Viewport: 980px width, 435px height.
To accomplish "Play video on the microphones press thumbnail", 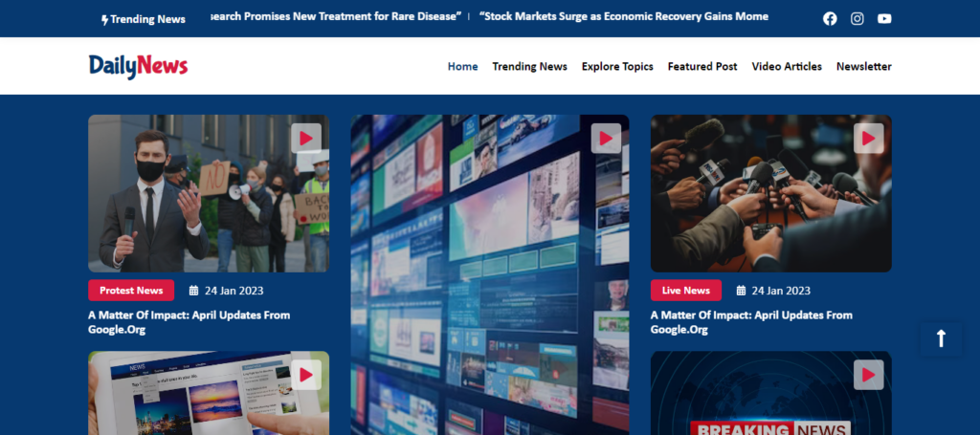I will [868, 139].
